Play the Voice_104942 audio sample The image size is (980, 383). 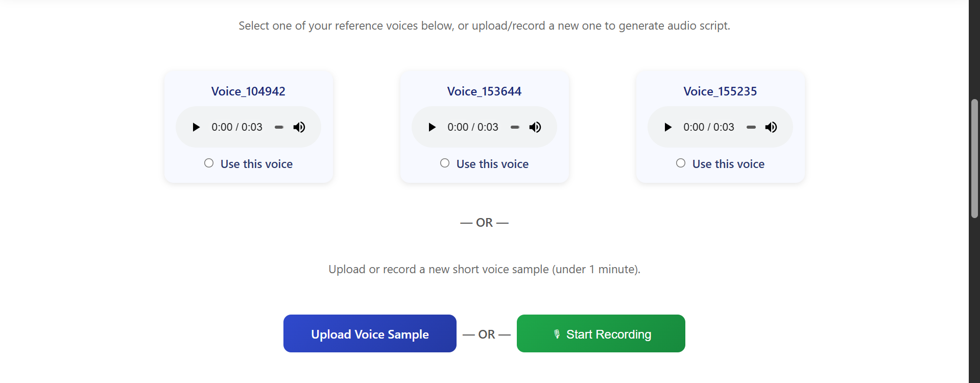pos(197,127)
